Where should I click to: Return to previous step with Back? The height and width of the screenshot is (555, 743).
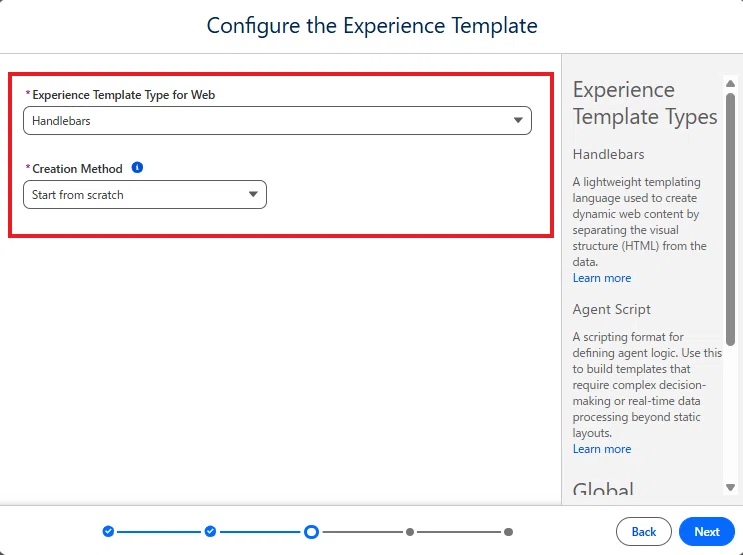[643, 532]
